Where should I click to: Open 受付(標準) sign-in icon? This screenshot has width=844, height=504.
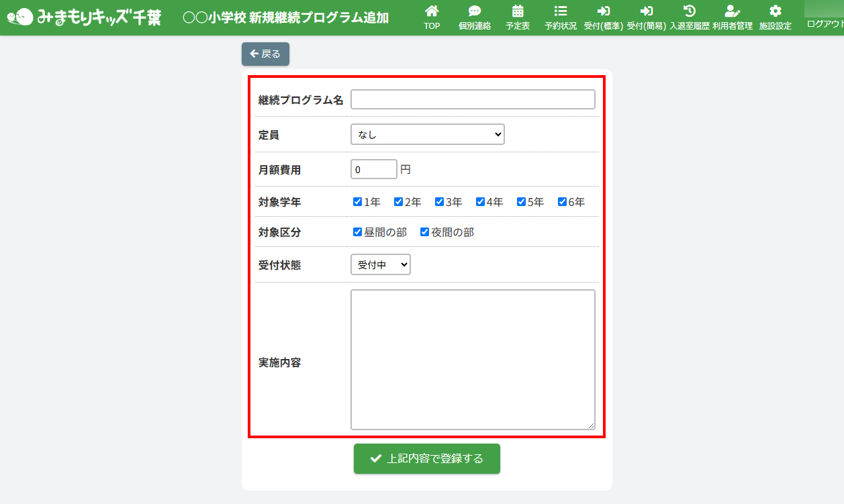(x=603, y=11)
